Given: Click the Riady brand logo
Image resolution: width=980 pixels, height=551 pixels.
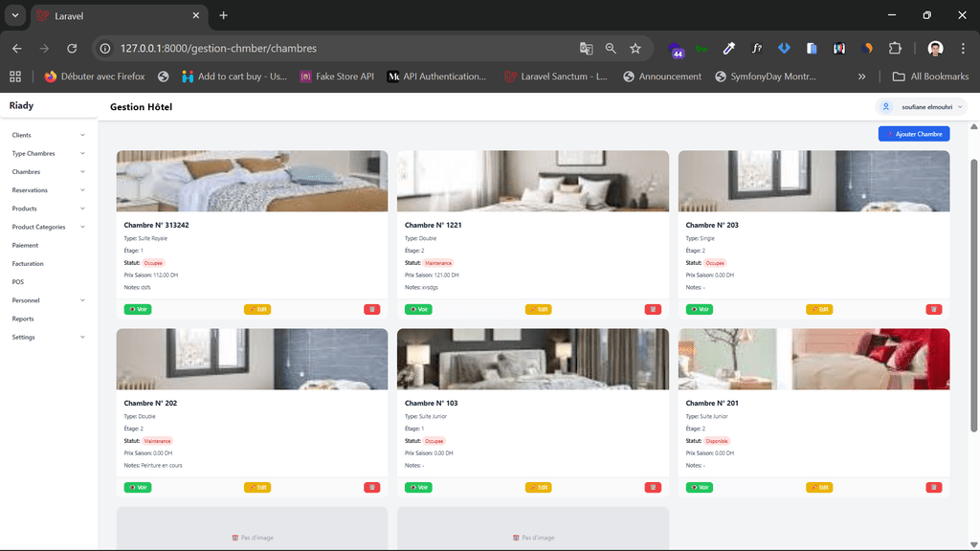Looking at the screenshot, I should point(21,105).
